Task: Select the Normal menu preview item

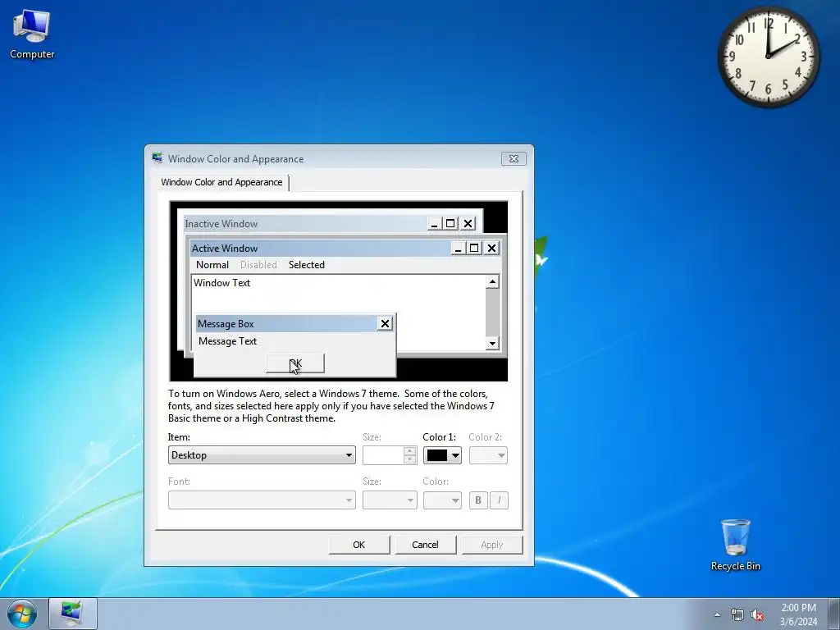Action: [212, 265]
